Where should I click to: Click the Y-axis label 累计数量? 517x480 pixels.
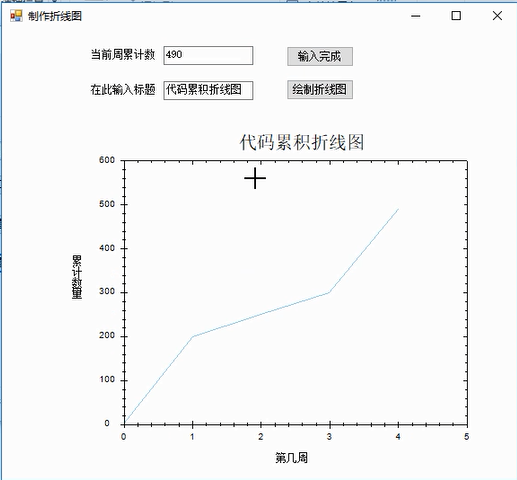pos(77,277)
